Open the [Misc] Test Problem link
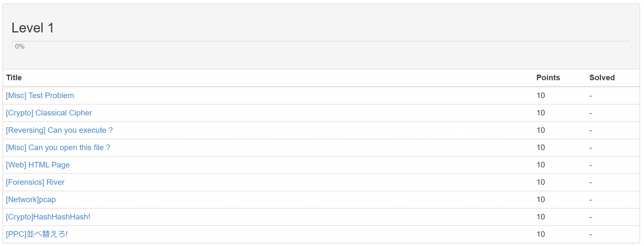Image resolution: width=644 pixels, height=246 pixels. (x=40, y=96)
